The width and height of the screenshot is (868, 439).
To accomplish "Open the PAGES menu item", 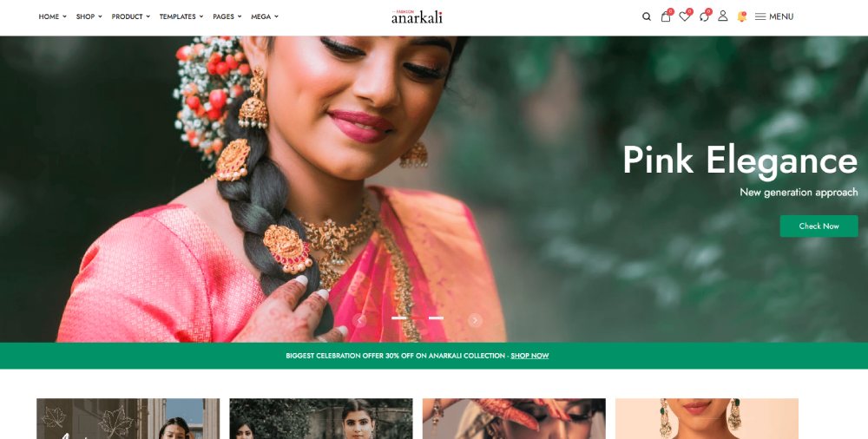I will coord(227,16).
